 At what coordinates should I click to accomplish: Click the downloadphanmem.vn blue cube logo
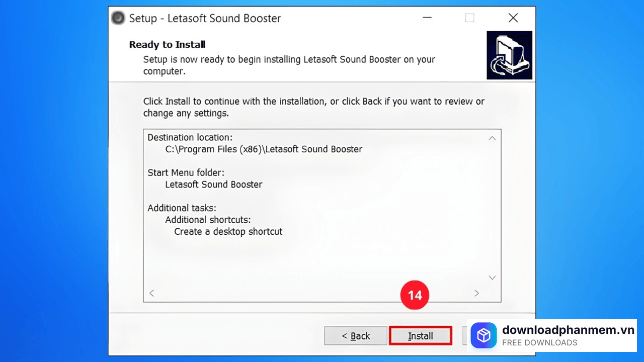click(484, 335)
